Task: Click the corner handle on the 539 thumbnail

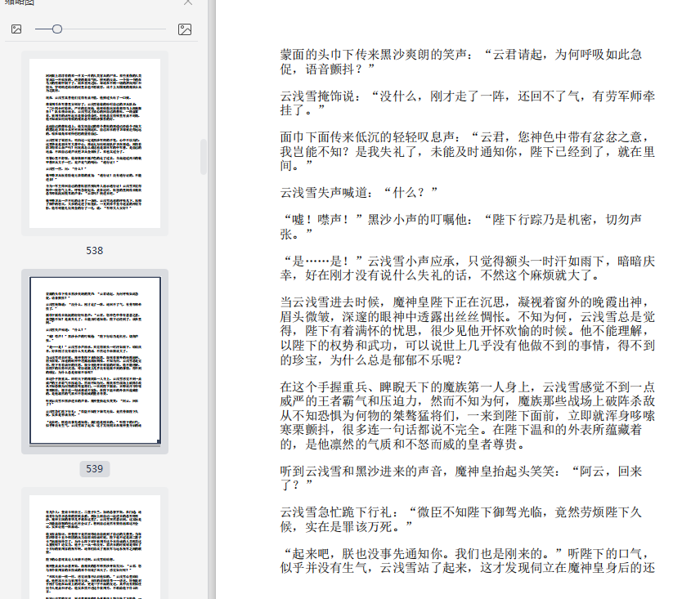Action: pyautogui.click(x=159, y=442)
